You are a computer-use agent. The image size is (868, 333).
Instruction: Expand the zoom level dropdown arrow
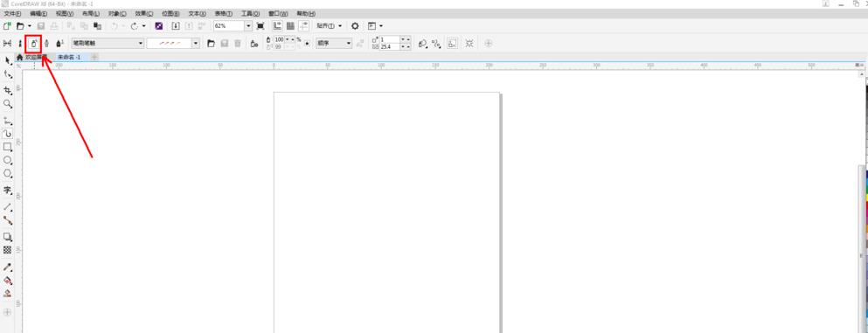[248, 26]
